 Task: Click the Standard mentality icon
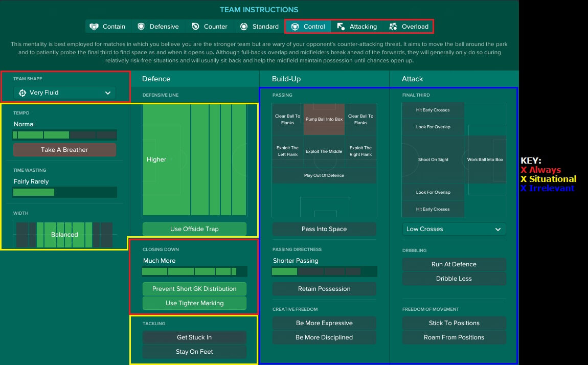point(244,27)
